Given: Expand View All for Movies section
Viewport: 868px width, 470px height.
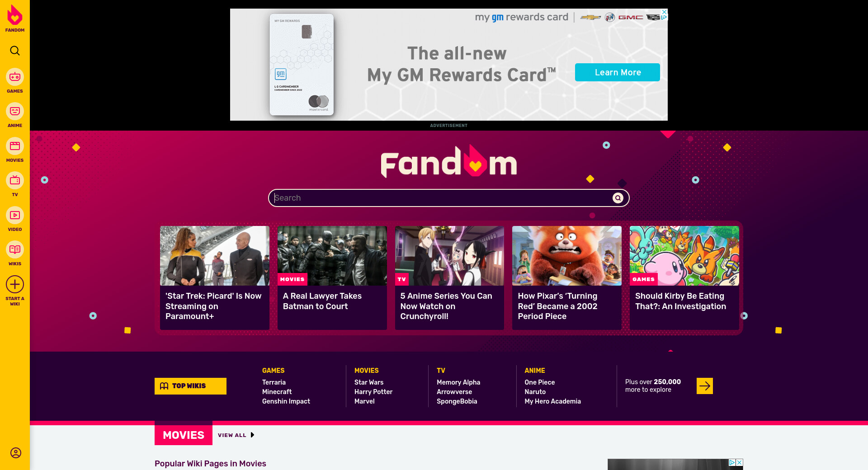Looking at the screenshot, I should click(x=236, y=435).
